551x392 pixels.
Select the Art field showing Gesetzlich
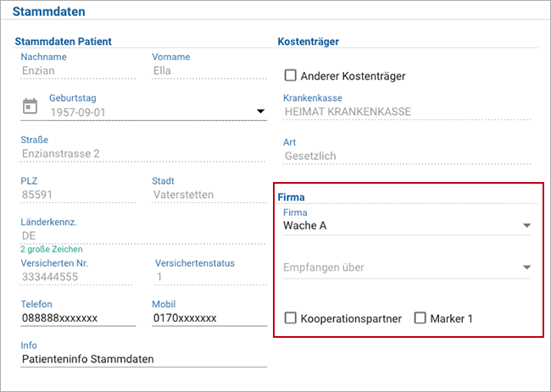pyautogui.click(x=407, y=156)
